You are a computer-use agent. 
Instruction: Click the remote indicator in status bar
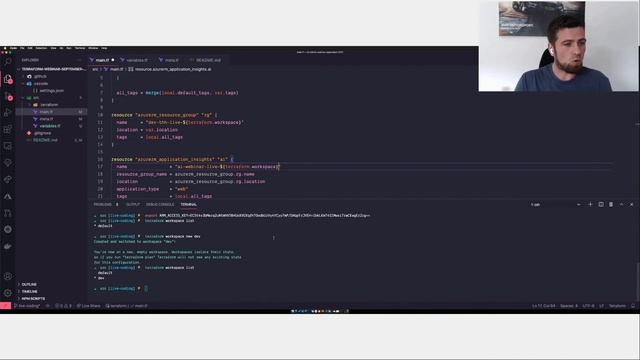pos(5,306)
